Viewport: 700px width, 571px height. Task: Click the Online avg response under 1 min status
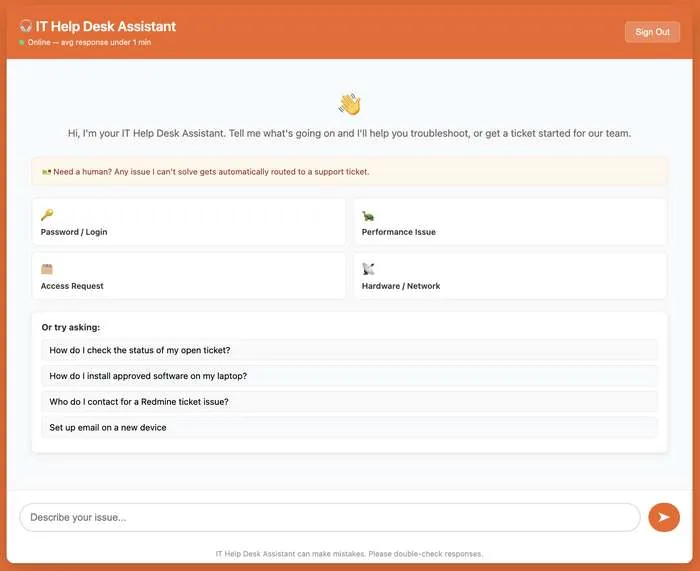pos(89,42)
